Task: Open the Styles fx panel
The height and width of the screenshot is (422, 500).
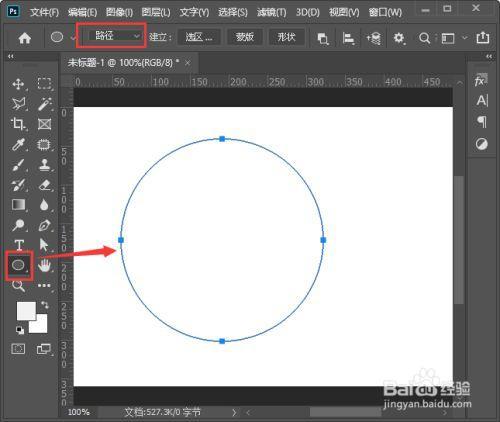Action: coord(481,80)
